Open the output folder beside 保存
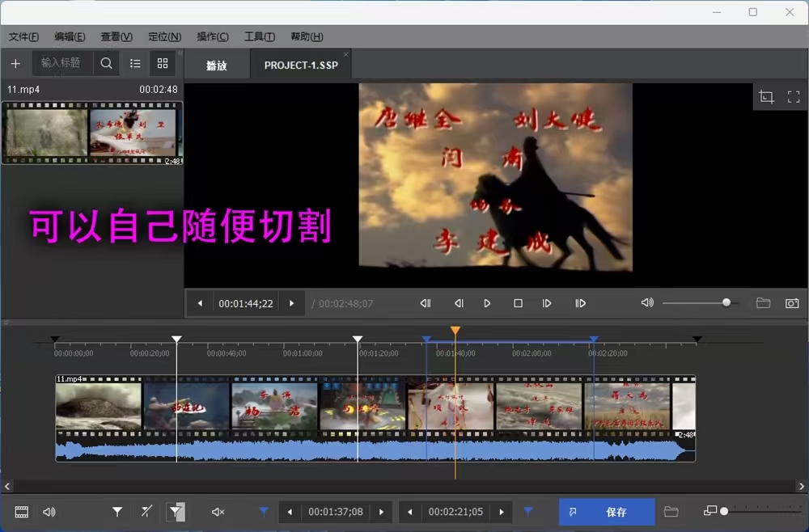This screenshot has height=532, width=809. [x=671, y=512]
